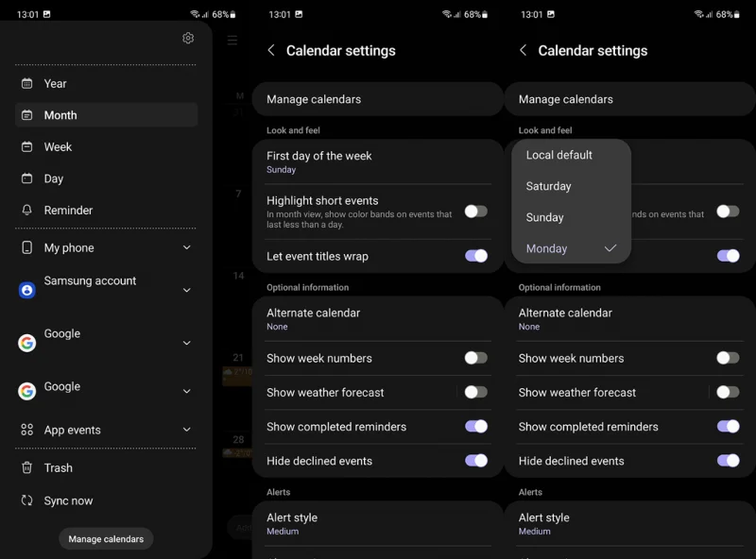Click the Trash bin icon
Viewport: 756px width, 559px height.
pyautogui.click(x=27, y=467)
